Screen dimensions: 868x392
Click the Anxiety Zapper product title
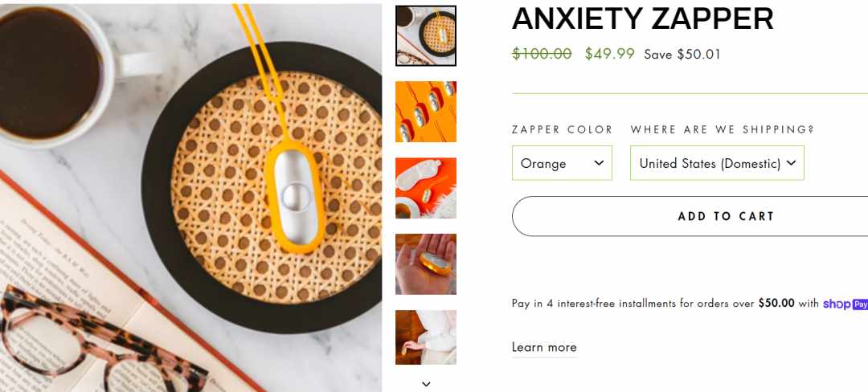643,19
